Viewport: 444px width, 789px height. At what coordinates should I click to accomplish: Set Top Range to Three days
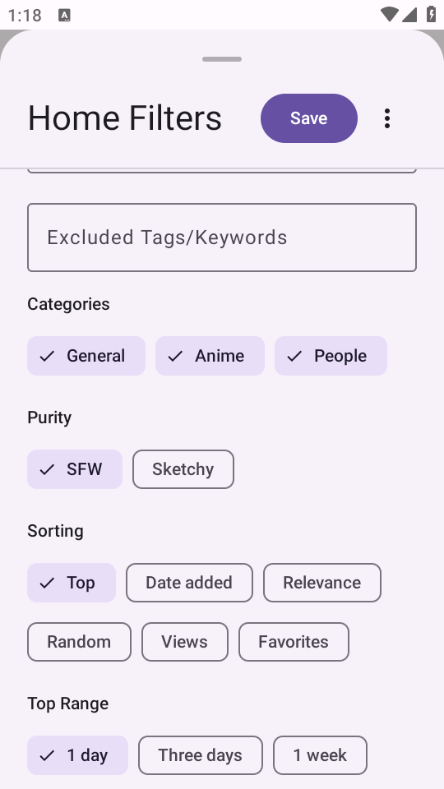[200, 755]
